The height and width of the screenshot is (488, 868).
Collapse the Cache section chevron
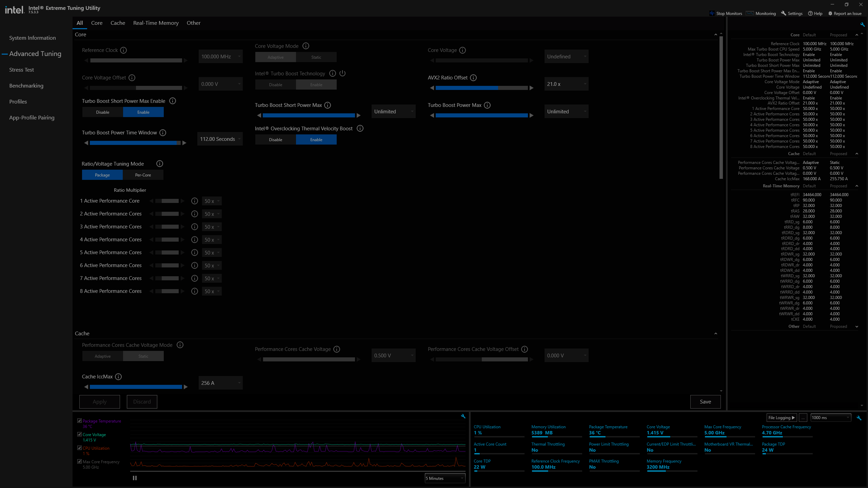coord(716,334)
